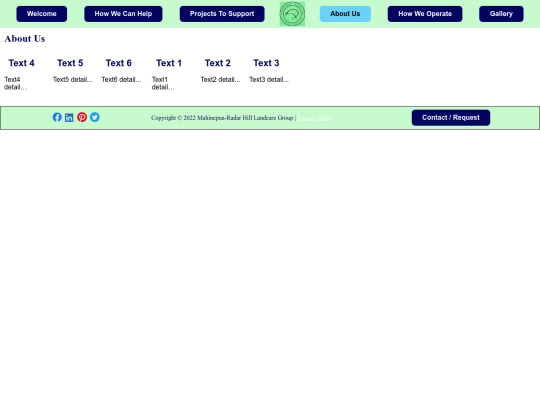Open the Twitter social icon
This screenshot has height=405, width=540.
[x=95, y=117]
